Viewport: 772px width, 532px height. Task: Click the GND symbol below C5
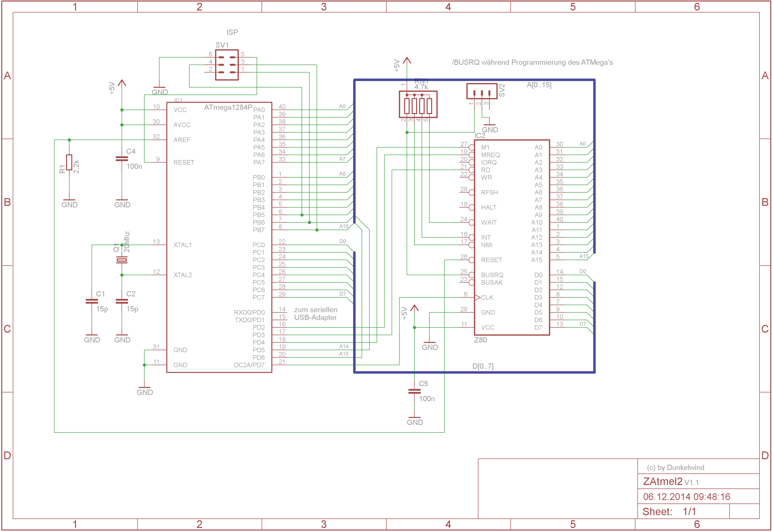click(x=414, y=421)
